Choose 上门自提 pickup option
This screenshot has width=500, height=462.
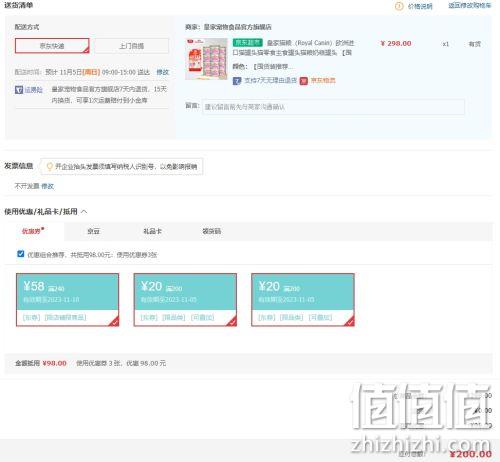coord(132,46)
